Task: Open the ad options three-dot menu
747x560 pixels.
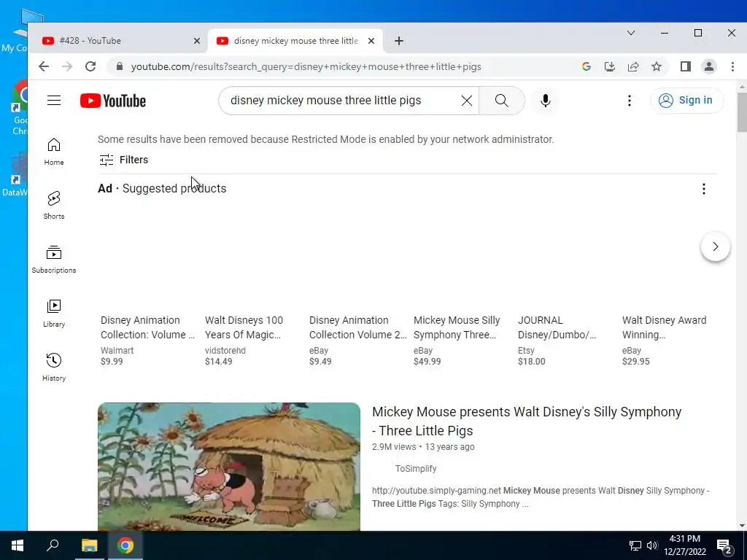Action: click(704, 189)
